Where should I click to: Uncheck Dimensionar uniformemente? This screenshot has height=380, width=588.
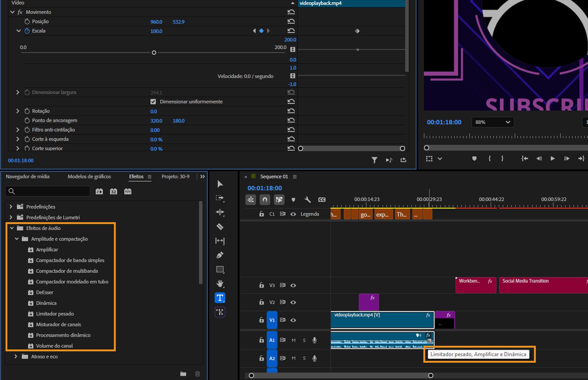point(153,102)
